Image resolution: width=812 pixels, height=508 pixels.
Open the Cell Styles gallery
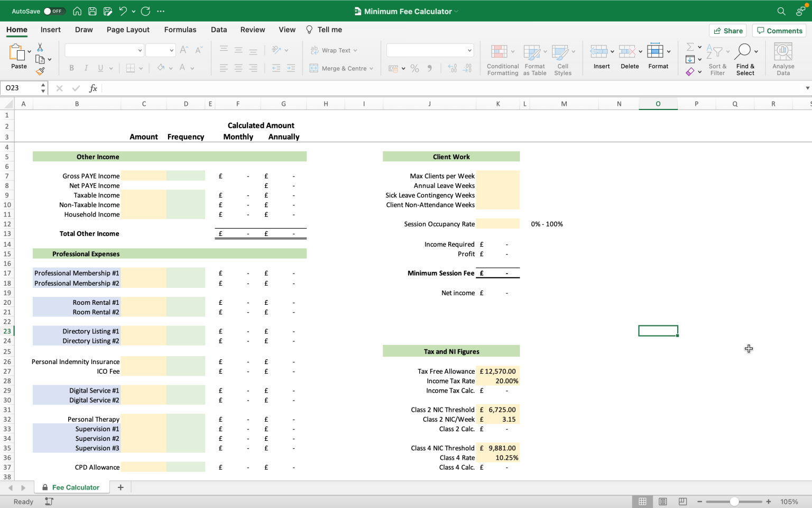[x=559, y=52]
